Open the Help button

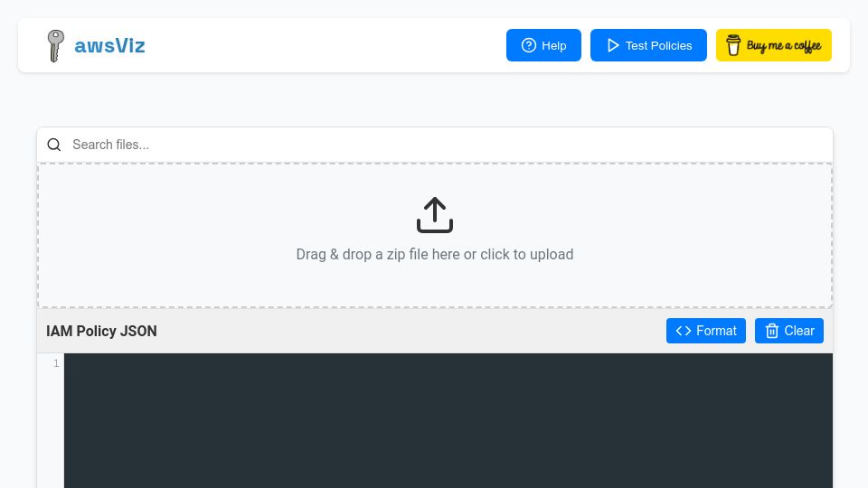tap(543, 45)
